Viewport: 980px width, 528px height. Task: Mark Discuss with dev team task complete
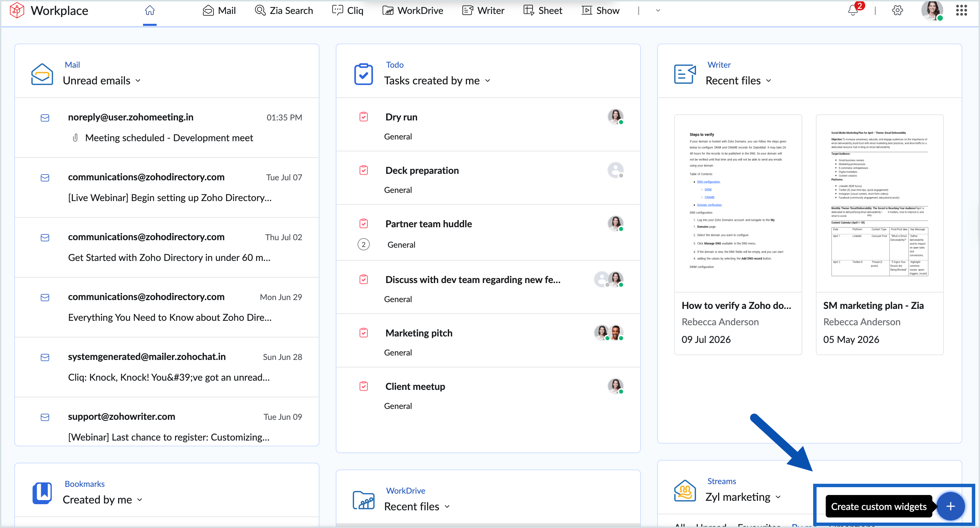point(363,279)
